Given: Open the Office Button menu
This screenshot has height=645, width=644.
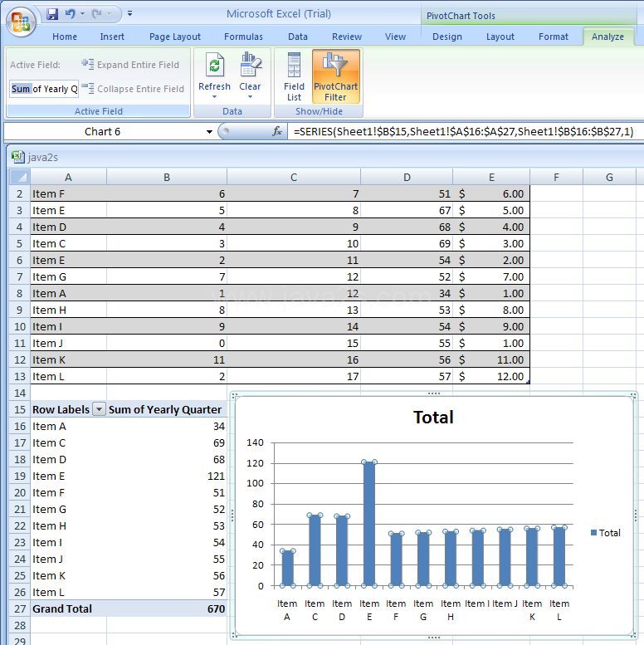Looking at the screenshot, I should click(x=21, y=22).
